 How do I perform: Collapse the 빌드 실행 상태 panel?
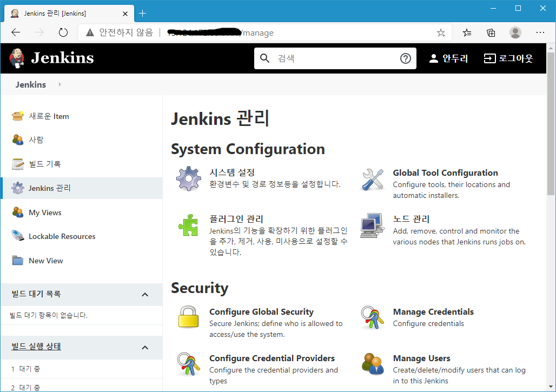click(x=144, y=347)
